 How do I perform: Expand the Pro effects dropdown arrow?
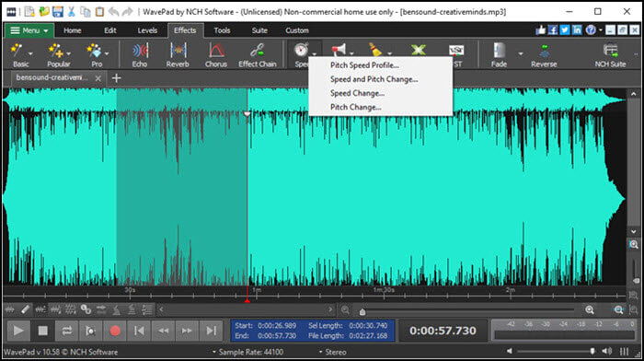pyautogui.click(x=107, y=53)
